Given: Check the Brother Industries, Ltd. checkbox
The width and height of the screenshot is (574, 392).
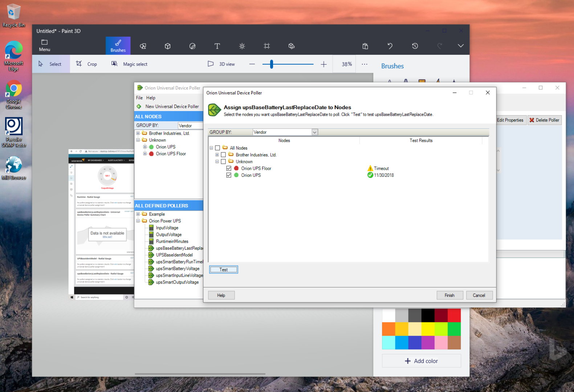Looking at the screenshot, I should click(223, 155).
